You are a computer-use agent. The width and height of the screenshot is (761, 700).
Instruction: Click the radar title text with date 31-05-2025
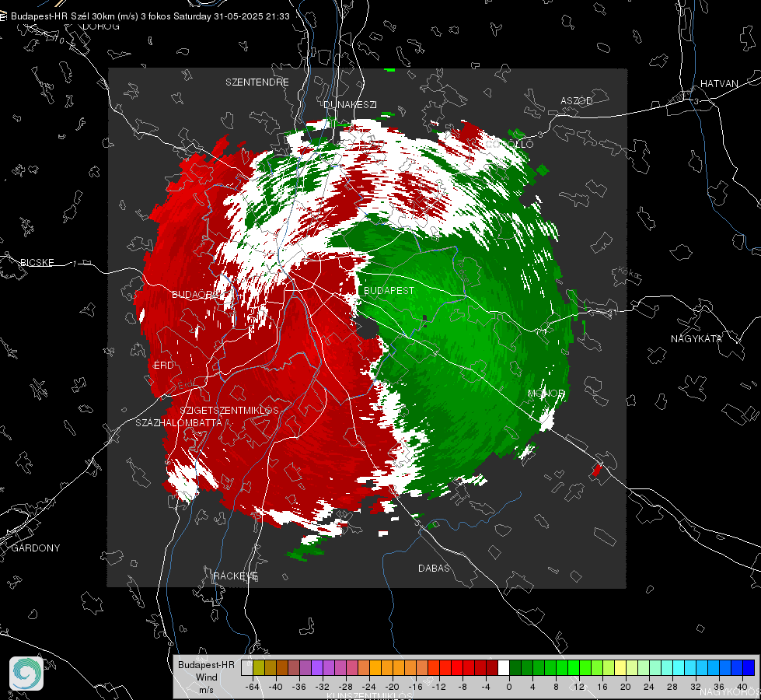tap(150, 16)
